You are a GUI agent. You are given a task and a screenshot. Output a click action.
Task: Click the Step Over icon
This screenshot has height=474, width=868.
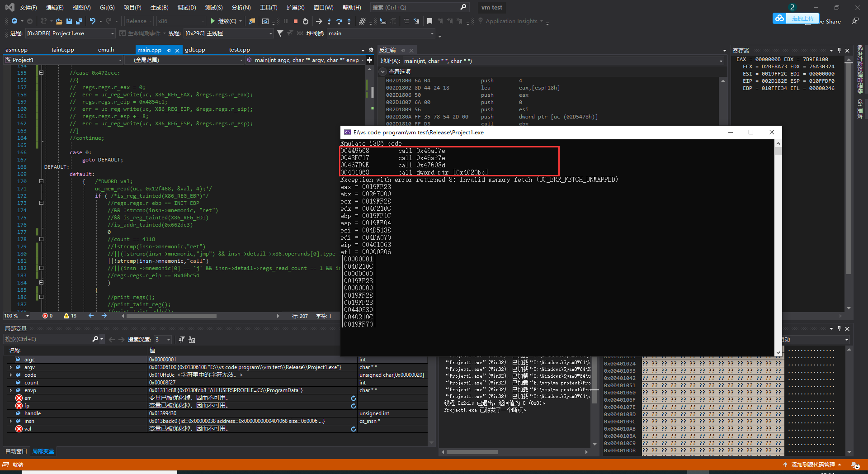coord(339,21)
